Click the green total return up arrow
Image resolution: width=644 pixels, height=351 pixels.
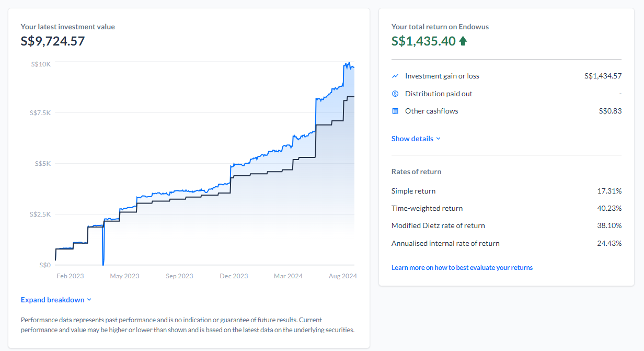point(463,41)
